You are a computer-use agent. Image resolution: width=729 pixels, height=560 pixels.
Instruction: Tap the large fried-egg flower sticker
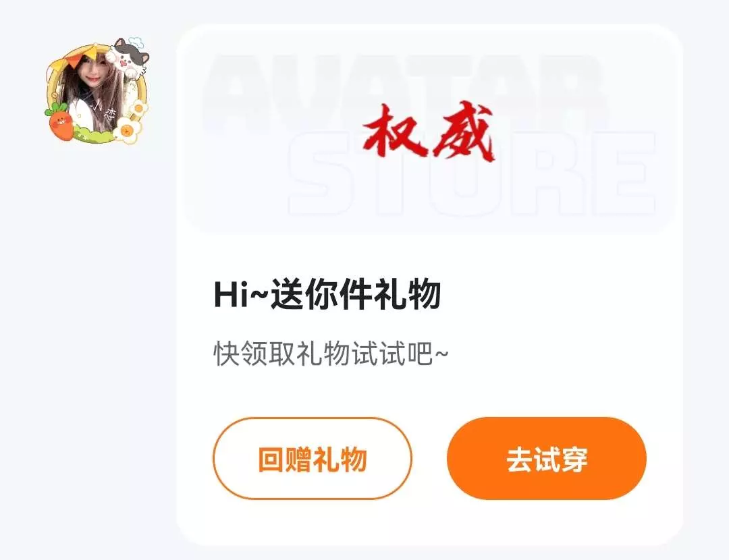126,131
